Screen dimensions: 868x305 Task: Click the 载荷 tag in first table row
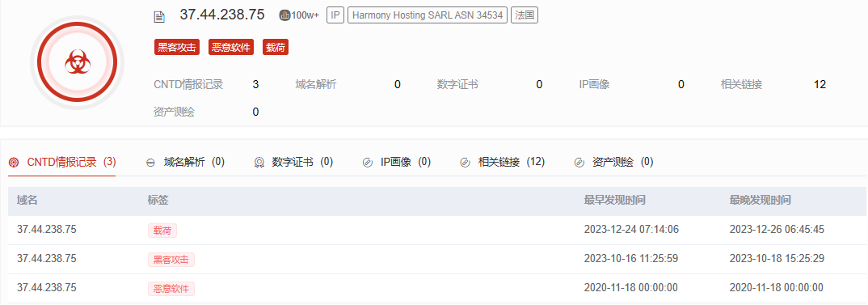pos(162,230)
